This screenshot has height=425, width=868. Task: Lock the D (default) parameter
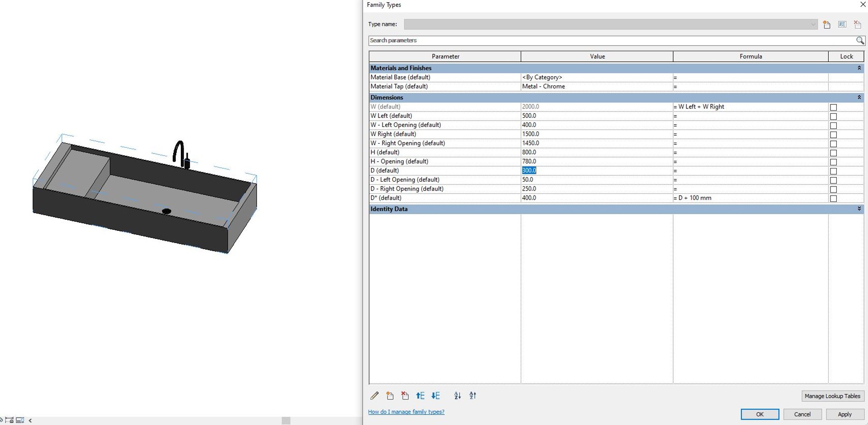(x=833, y=171)
